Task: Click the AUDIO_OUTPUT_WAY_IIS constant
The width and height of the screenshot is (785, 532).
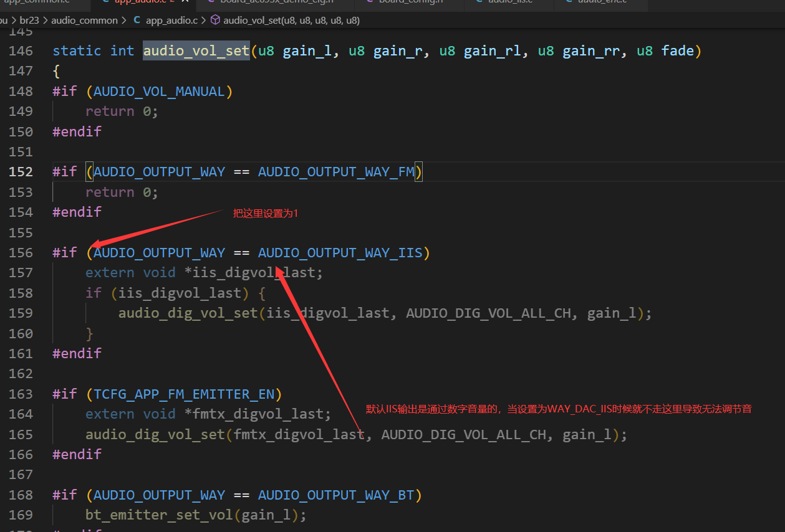Action: 340,252
